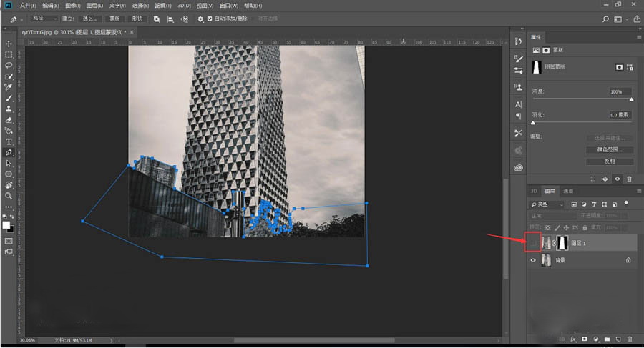Click the 反相 button
Image resolution: width=644 pixels, height=348 pixels.
(610, 161)
